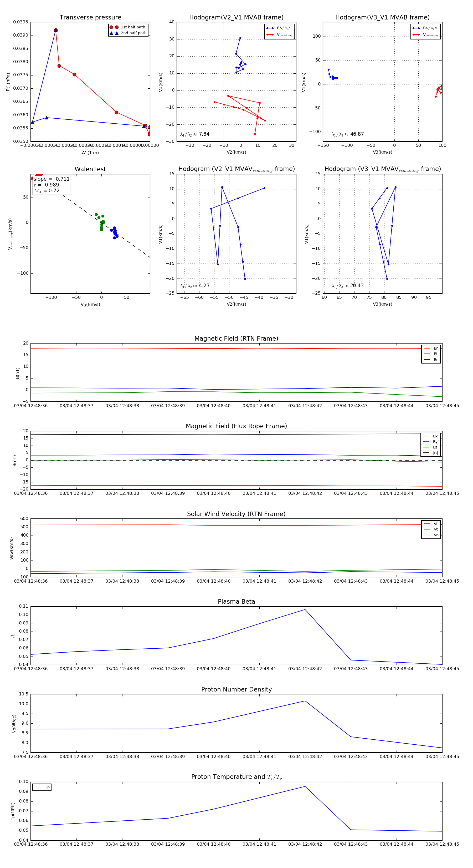Select the "Bx'" legend entry

(x=431, y=436)
